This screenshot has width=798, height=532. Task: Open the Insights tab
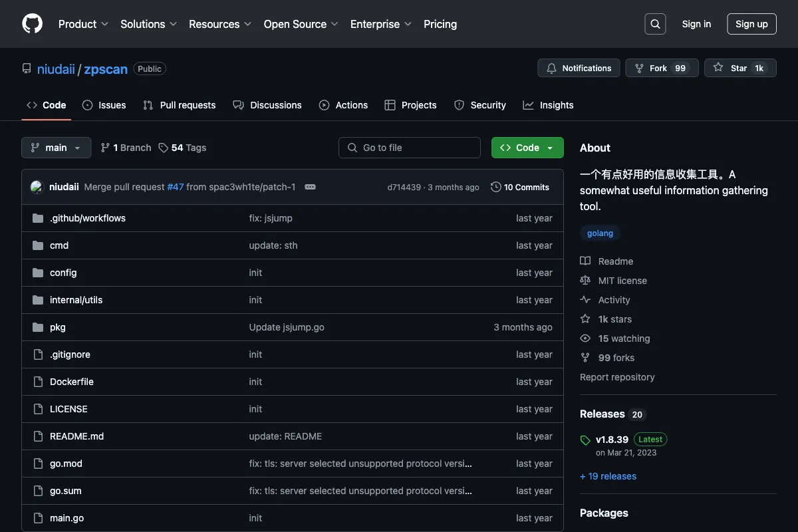(548, 105)
